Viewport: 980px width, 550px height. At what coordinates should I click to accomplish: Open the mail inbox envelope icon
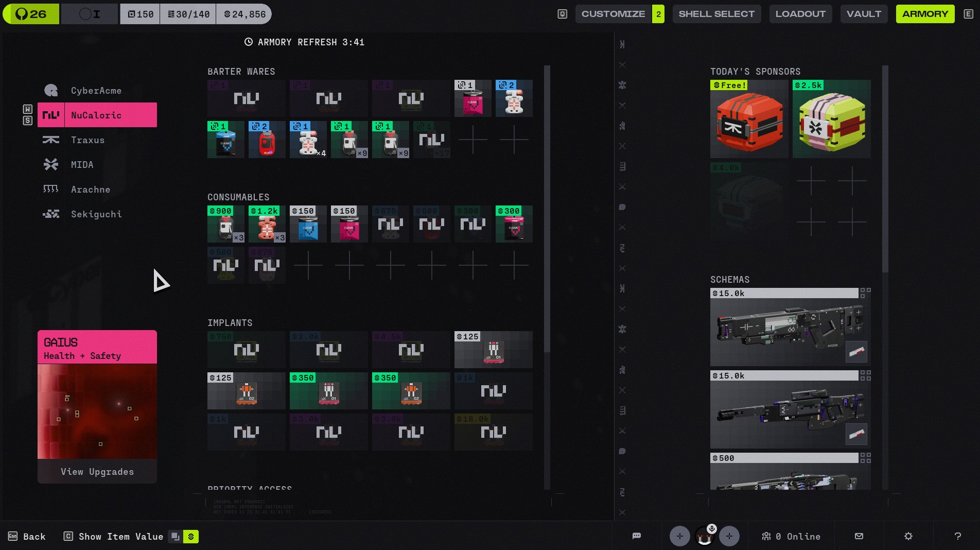859,536
